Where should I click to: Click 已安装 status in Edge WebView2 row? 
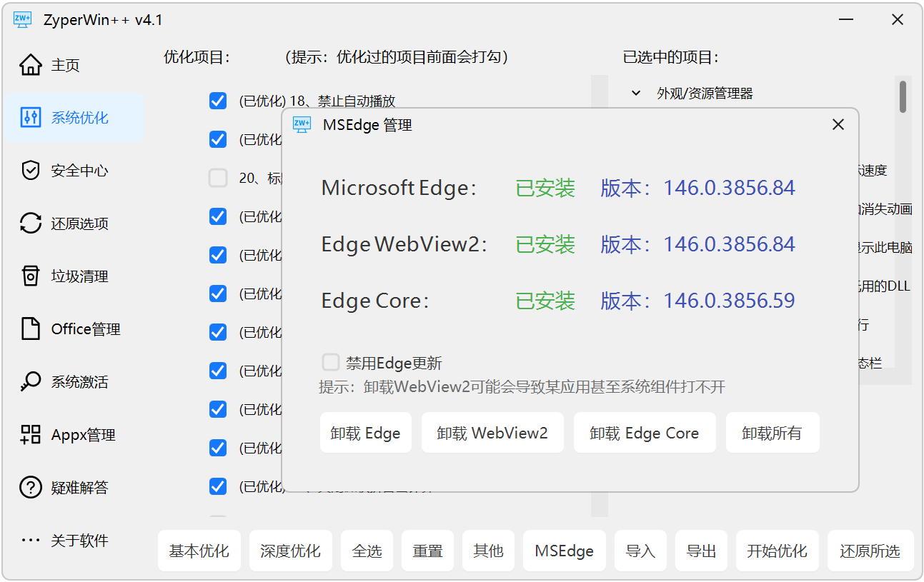545,244
